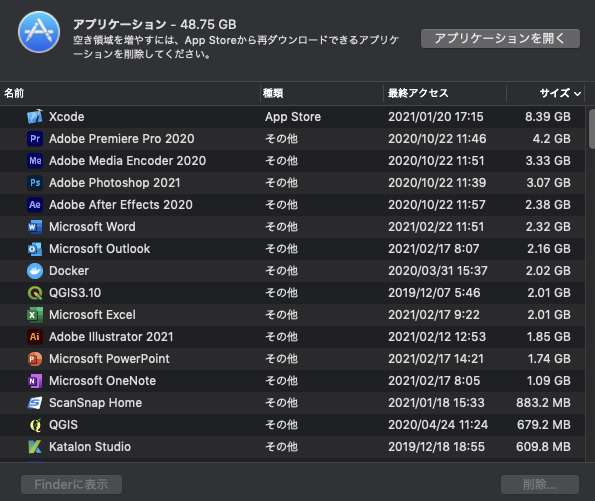
Task: Click 3.07 GB size value
Action: pyautogui.click(x=548, y=183)
